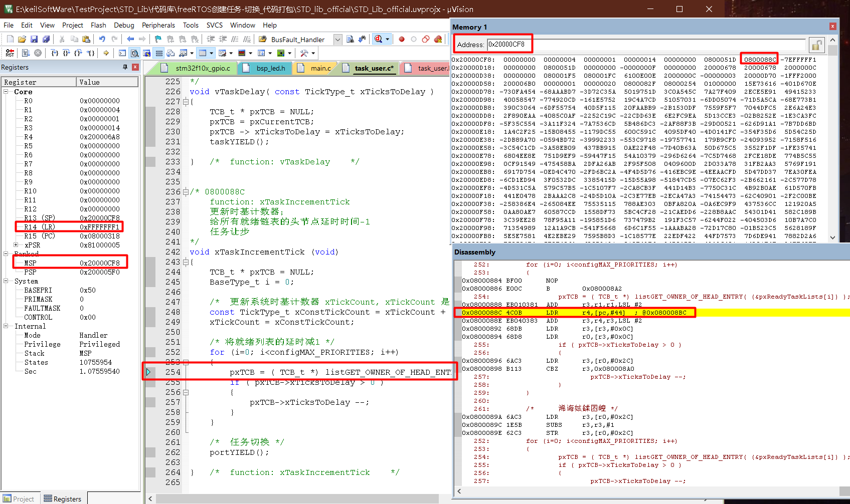Click the Step Over debug icon
The width and height of the screenshot is (850, 504).
(x=66, y=53)
